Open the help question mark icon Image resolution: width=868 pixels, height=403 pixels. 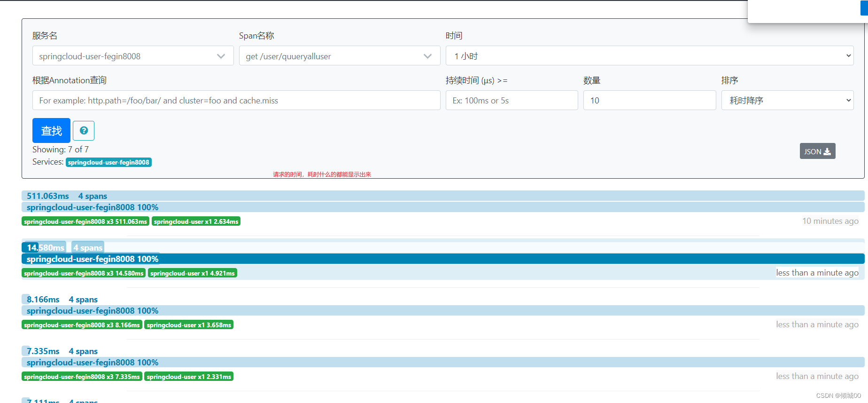pos(84,131)
